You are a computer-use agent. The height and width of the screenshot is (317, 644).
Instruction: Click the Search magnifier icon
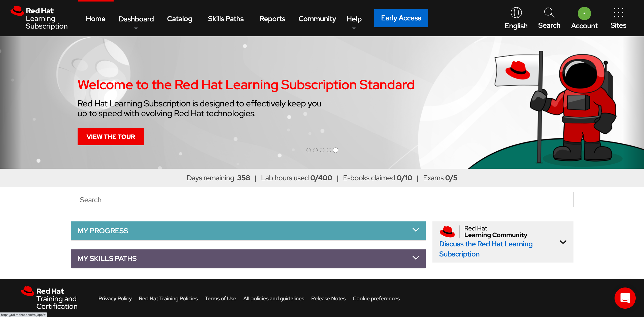pos(549,13)
